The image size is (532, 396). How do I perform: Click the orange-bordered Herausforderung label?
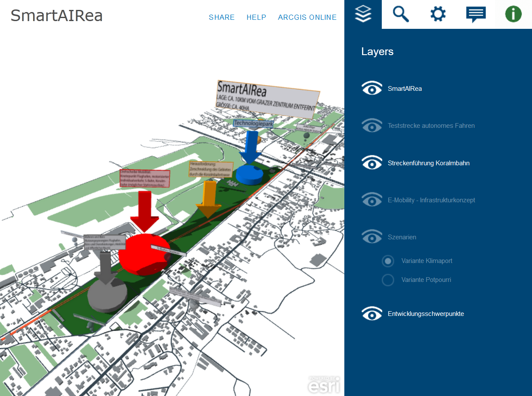[211, 170]
